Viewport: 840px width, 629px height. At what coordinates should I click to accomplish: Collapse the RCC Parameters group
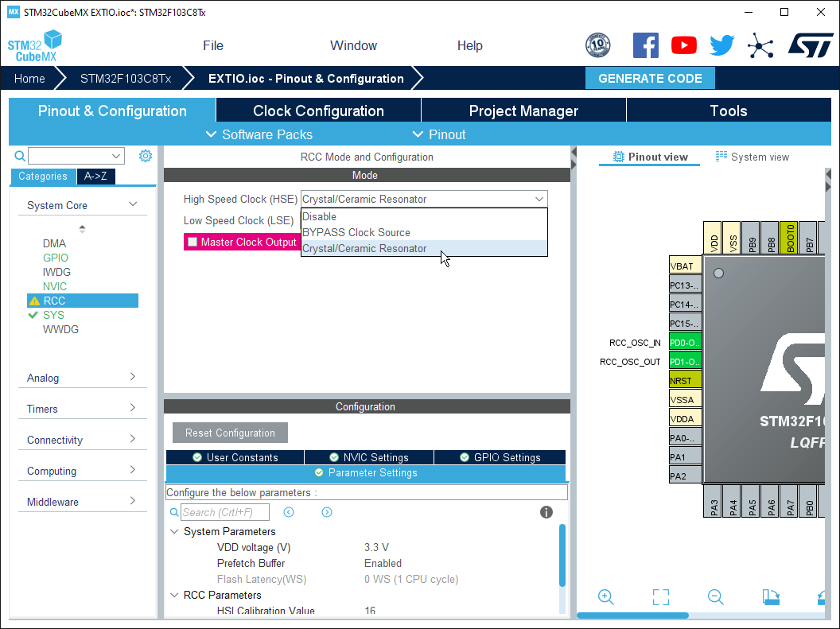[174, 596]
